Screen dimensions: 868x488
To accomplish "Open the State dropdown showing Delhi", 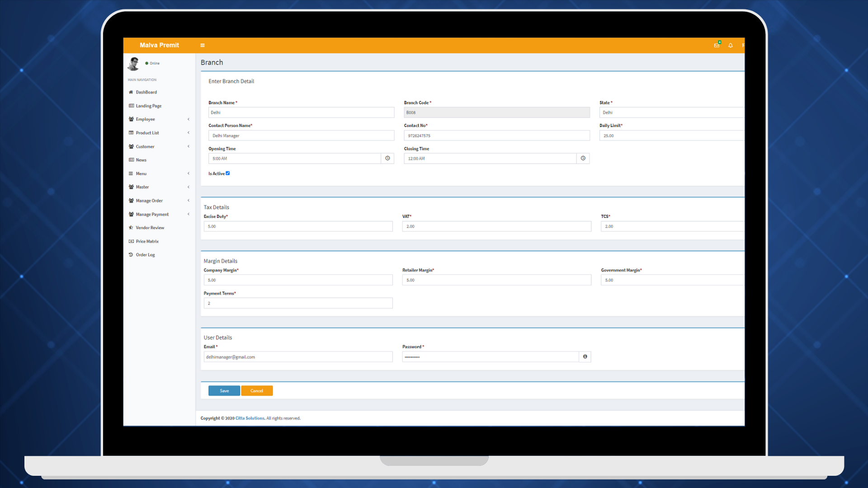I will tap(672, 113).
